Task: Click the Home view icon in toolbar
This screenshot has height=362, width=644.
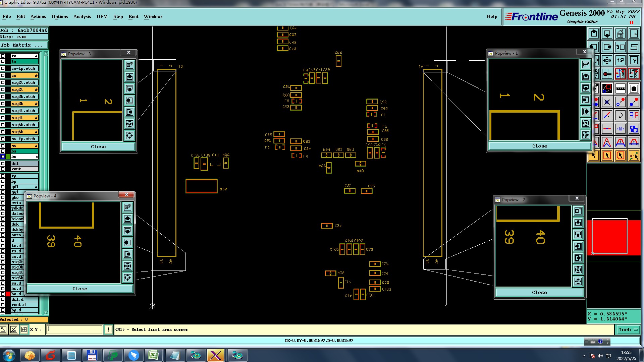Action: 621,34
